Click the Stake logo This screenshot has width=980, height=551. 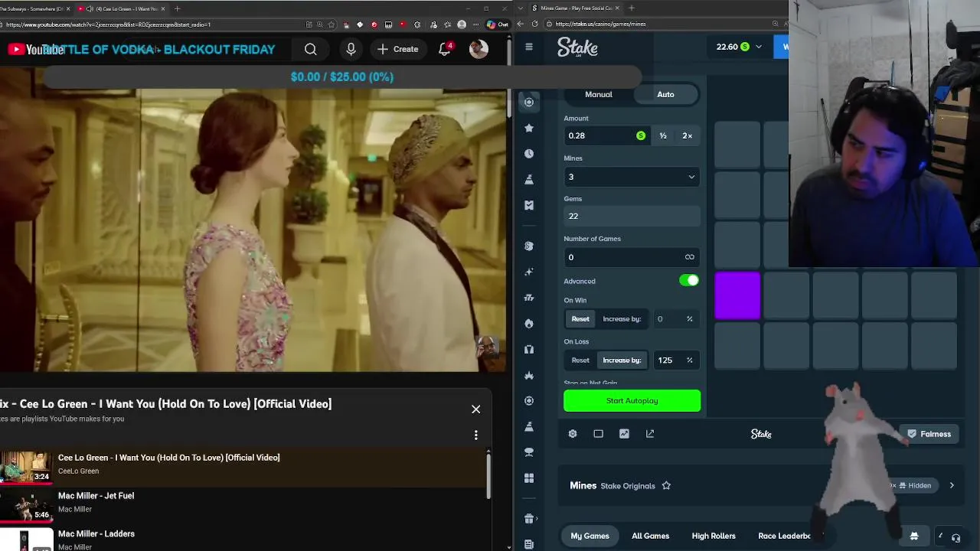coord(577,47)
